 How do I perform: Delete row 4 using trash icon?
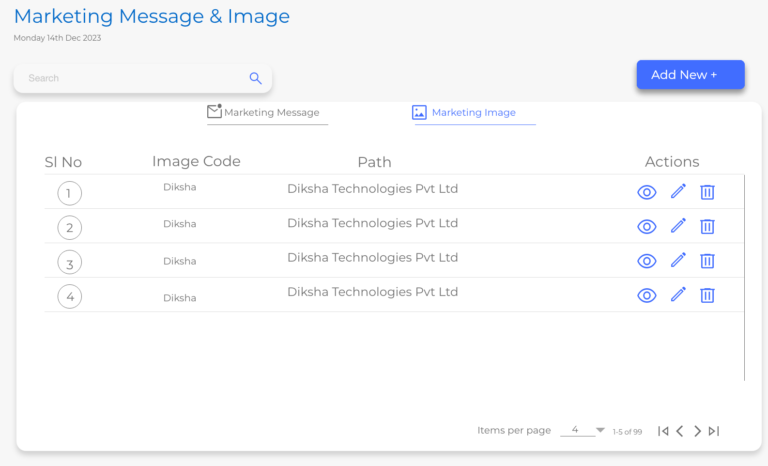tap(707, 295)
